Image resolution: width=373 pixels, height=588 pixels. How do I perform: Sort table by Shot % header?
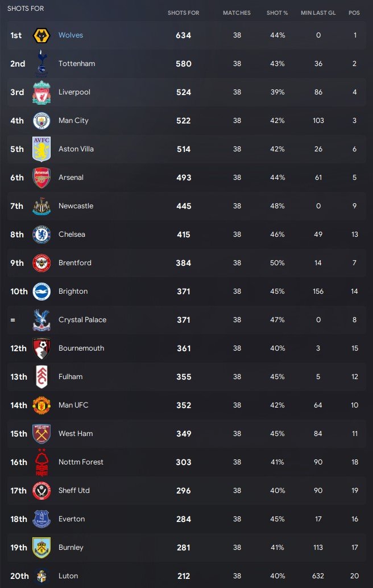[277, 13]
